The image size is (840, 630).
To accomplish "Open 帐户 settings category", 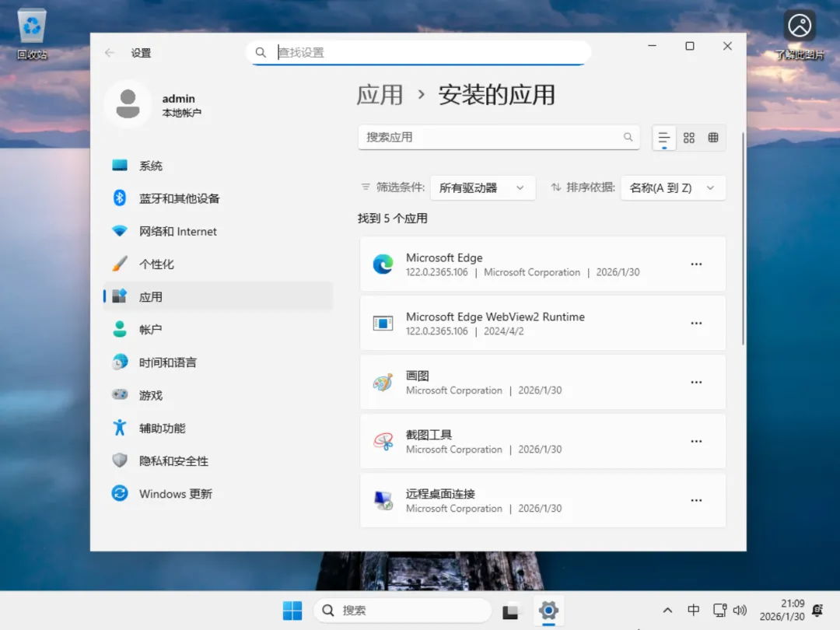I will 218,330.
